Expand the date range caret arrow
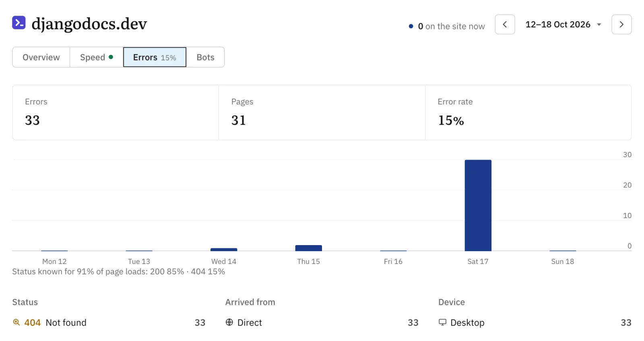 [x=599, y=25]
